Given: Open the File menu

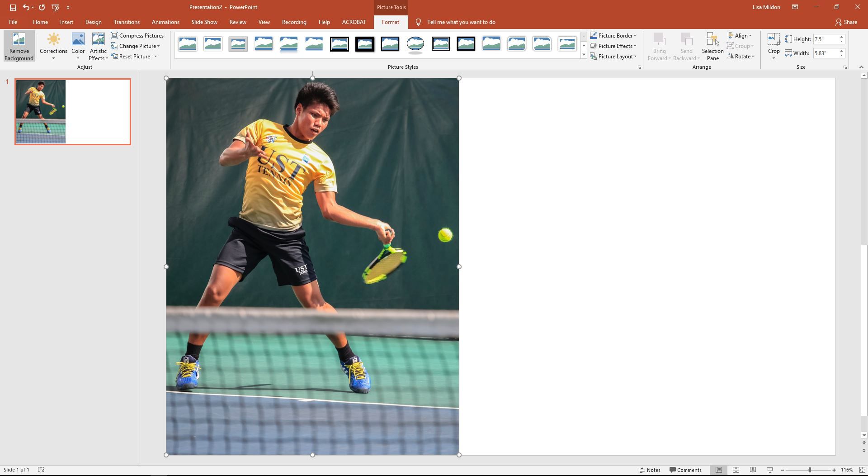Looking at the screenshot, I should click(13, 22).
